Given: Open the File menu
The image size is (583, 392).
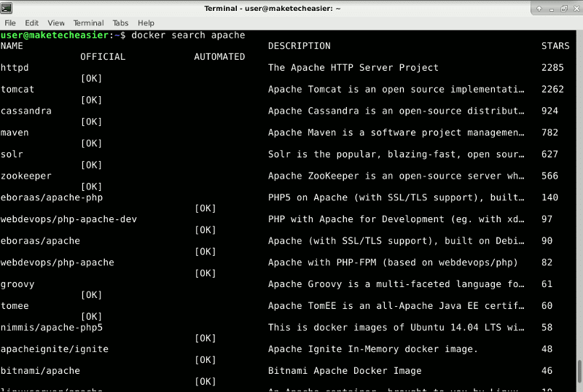Looking at the screenshot, I should click(10, 23).
